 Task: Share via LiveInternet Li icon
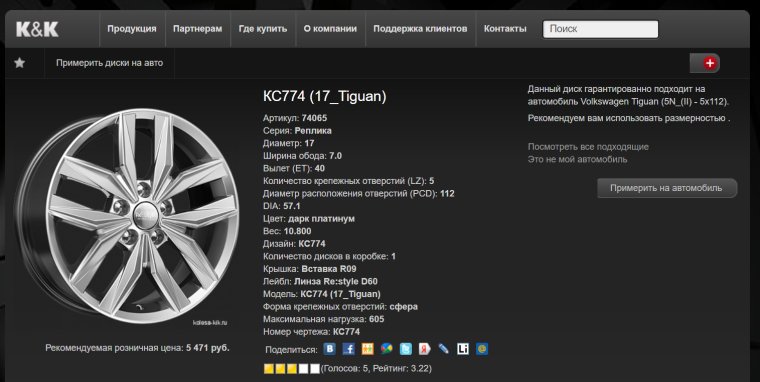(x=463, y=349)
